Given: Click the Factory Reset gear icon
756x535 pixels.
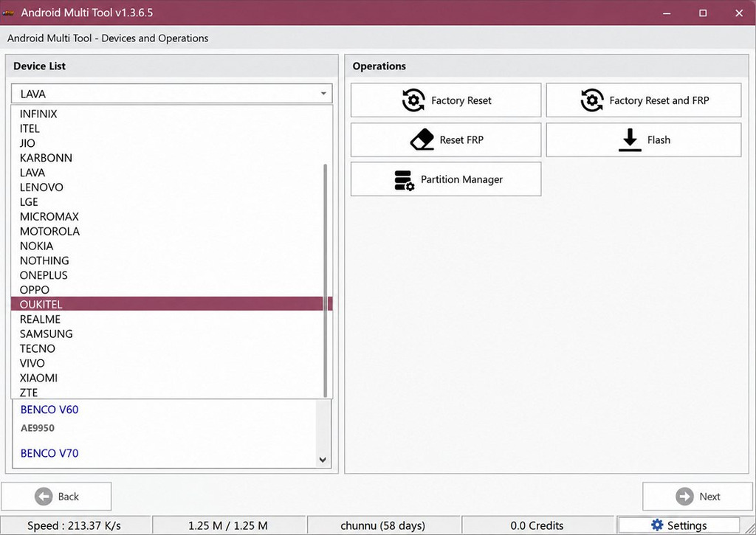Looking at the screenshot, I should pos(413,100).
